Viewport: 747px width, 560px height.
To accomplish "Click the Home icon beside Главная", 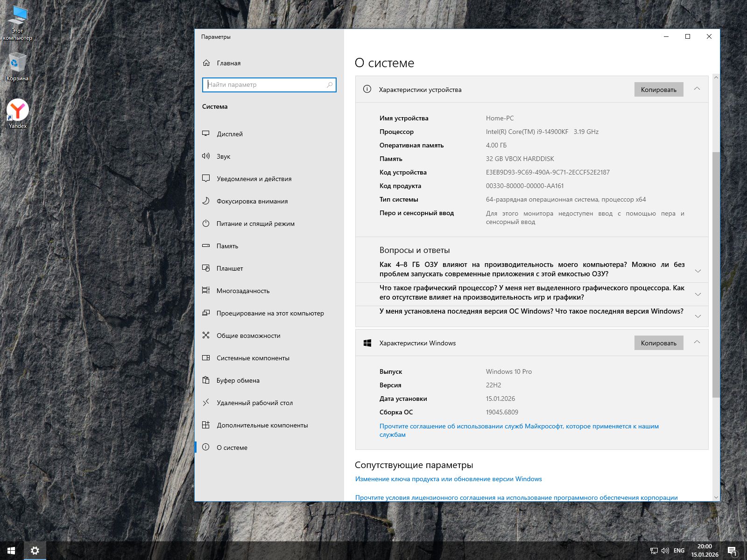I will [x=206, y=63].
